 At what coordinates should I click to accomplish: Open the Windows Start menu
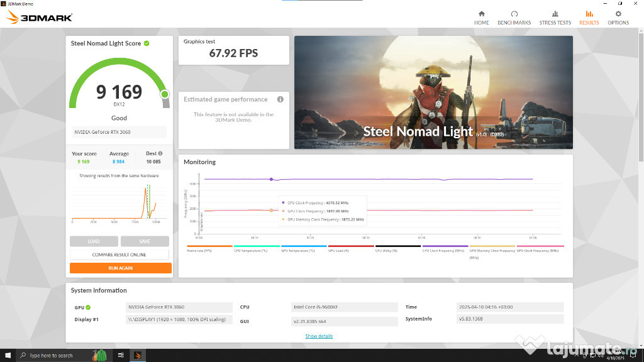8,356
